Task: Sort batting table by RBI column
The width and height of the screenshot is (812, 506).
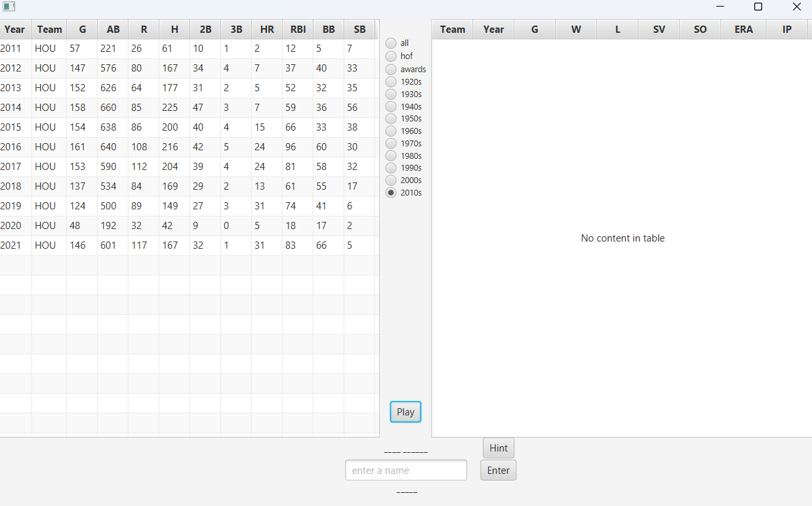Action: 298,29
